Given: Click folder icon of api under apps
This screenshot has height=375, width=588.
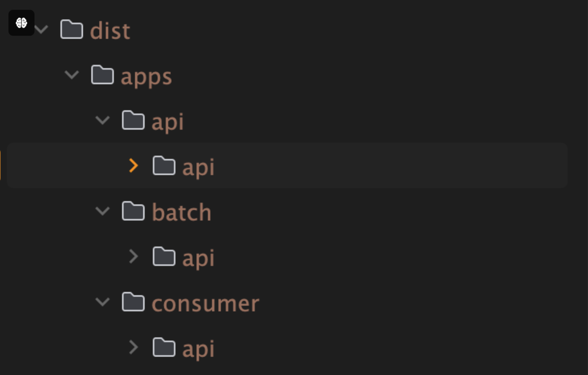Looking at the screenshot, I should point(133,120).
